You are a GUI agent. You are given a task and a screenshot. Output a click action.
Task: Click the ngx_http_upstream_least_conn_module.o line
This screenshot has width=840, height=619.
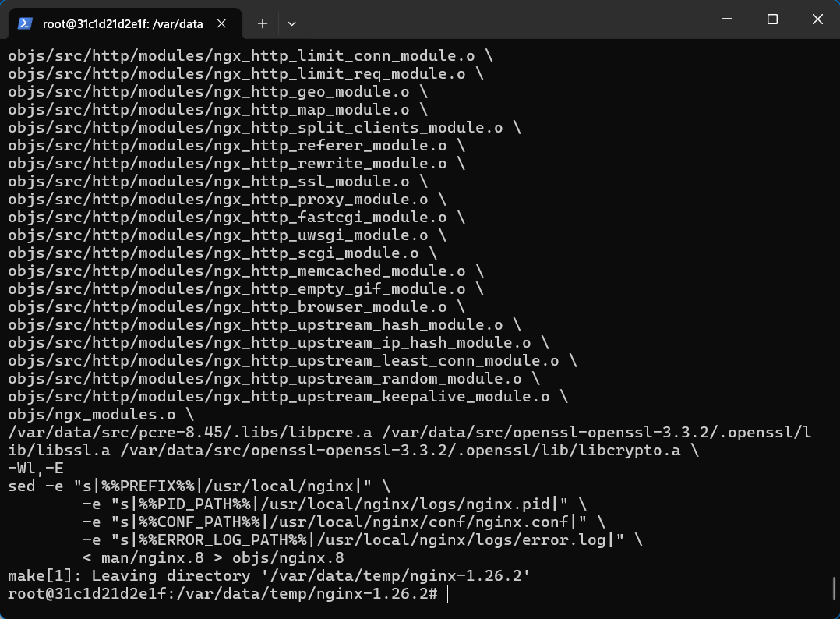click(x=292, y=361)
